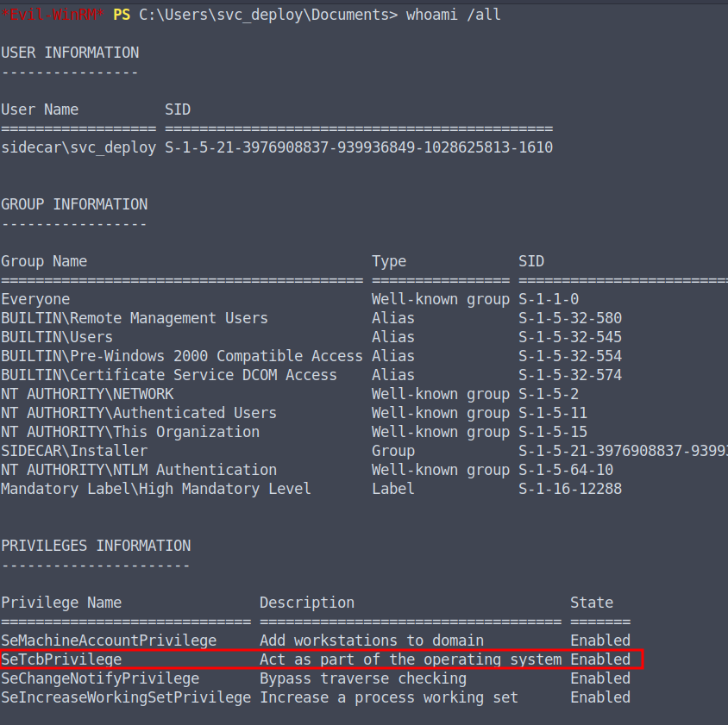Screen dimensions: 728x725
Task: Click the sidecar\svc_deploy user name
Action: click(78, 147)
